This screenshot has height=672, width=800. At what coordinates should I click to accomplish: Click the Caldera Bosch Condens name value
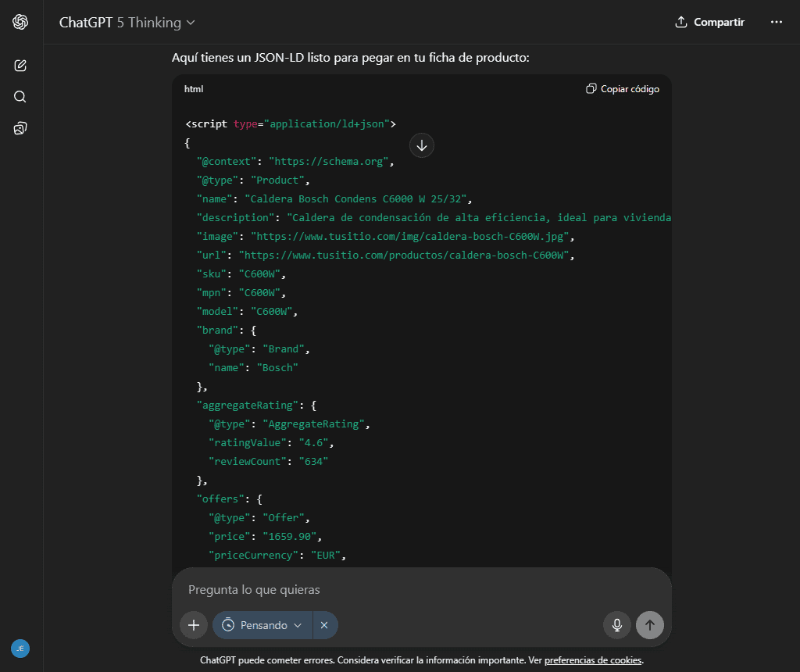359,199
